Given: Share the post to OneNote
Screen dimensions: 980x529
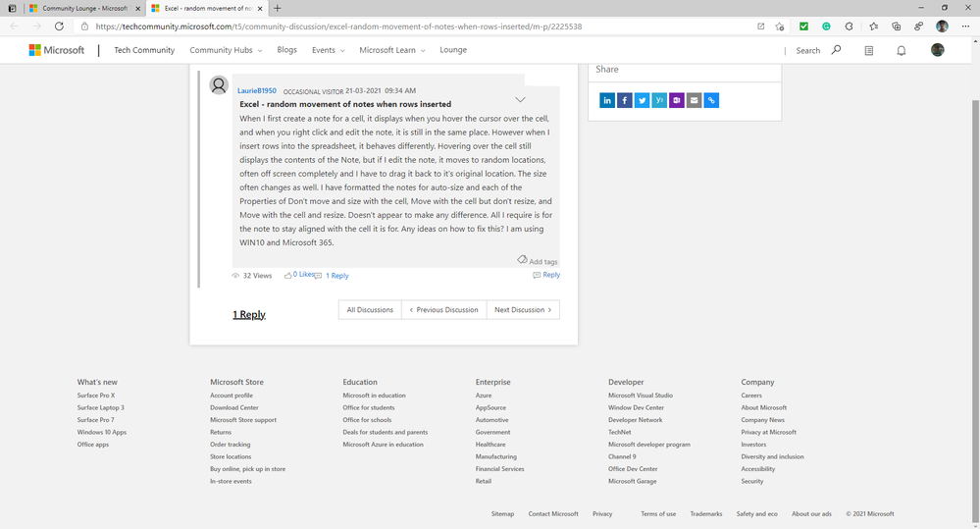Looking at the screenshot, I should click(677, 100).
